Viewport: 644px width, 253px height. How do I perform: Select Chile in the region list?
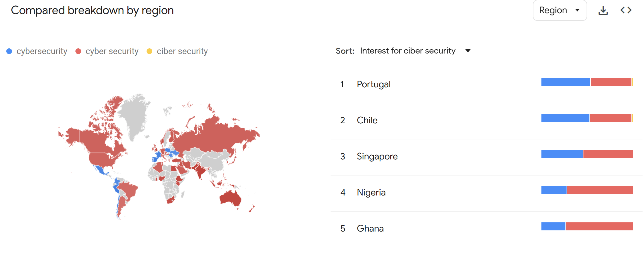tap(367, 120)
